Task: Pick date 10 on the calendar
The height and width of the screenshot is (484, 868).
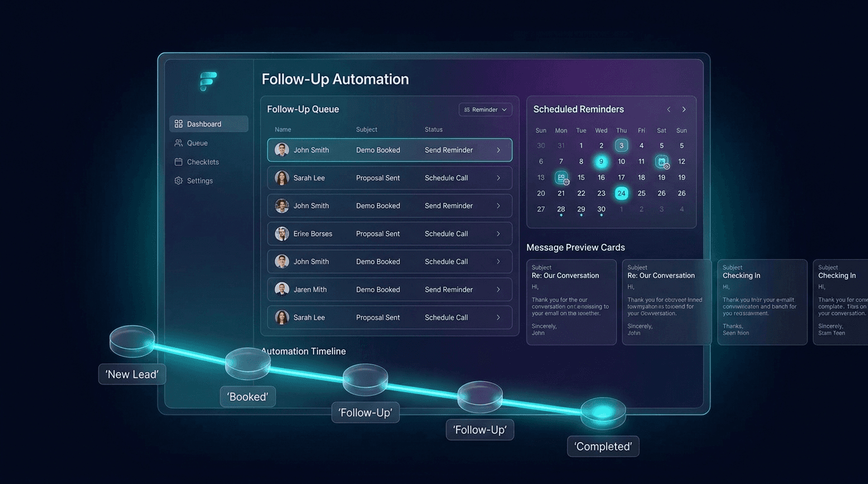Action: coord(621,161)
